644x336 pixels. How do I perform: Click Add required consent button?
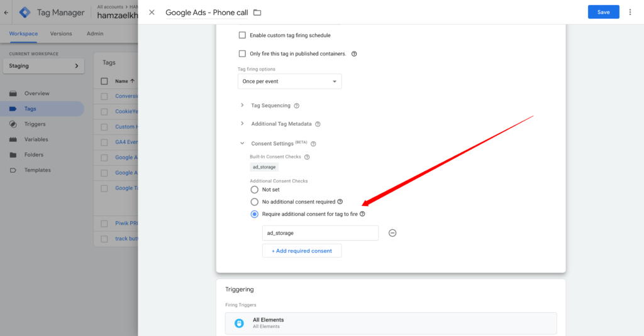coord(301,251)
